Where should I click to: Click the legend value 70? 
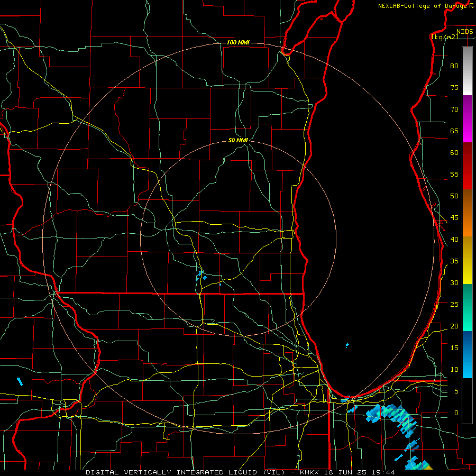click(454, 109)
